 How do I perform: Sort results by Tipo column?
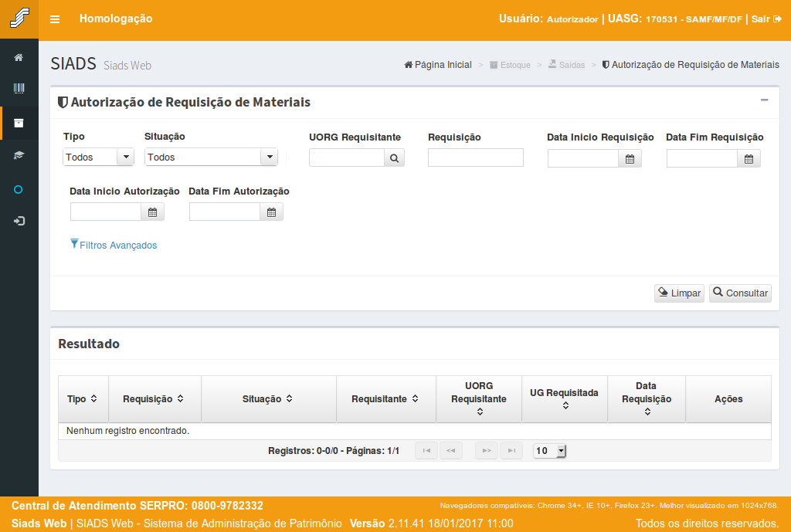click(x=83, y=399)
